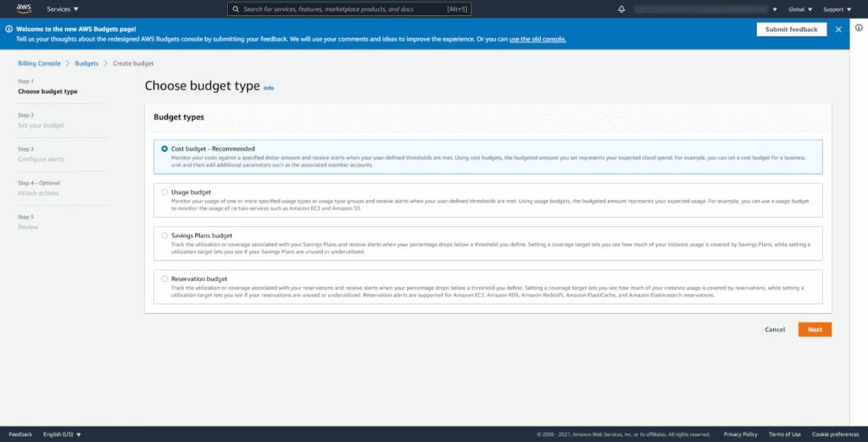Go to Billing Console breadcrumb
Image resolution: width=868 pixels, height=442 pixels.
pos(39,64)
